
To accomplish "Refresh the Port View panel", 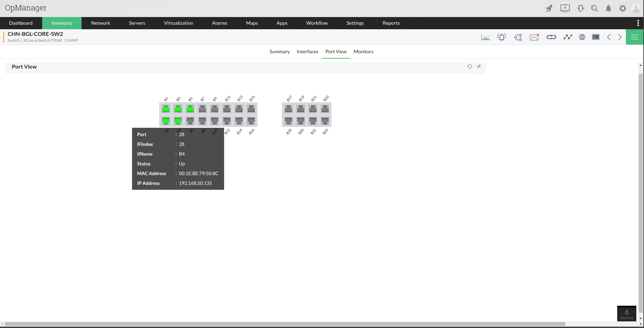I will [x=470, y=66].
